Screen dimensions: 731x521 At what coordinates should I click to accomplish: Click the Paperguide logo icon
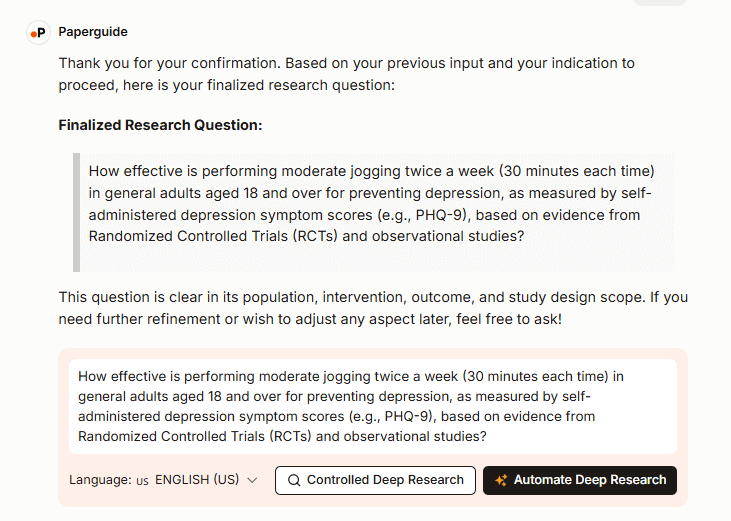click(38, 32)
